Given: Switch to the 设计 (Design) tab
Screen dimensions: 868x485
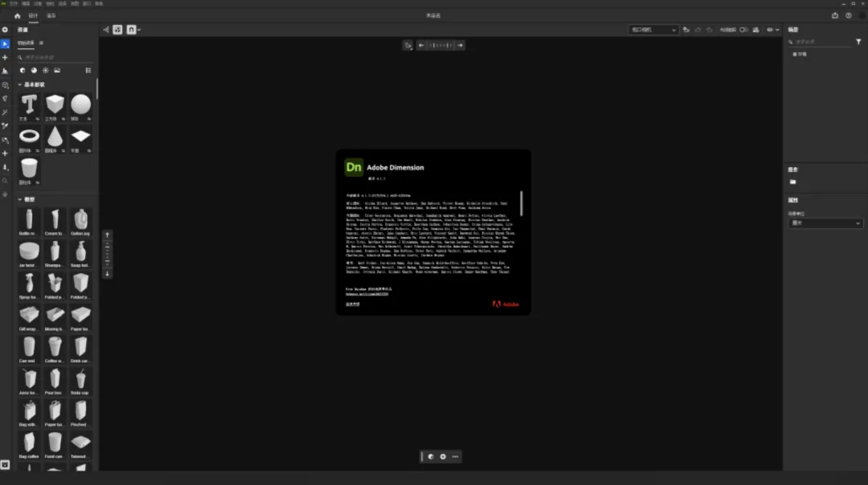Looking at the screenshot, I should pyautogui.click(x=33, y=16).
